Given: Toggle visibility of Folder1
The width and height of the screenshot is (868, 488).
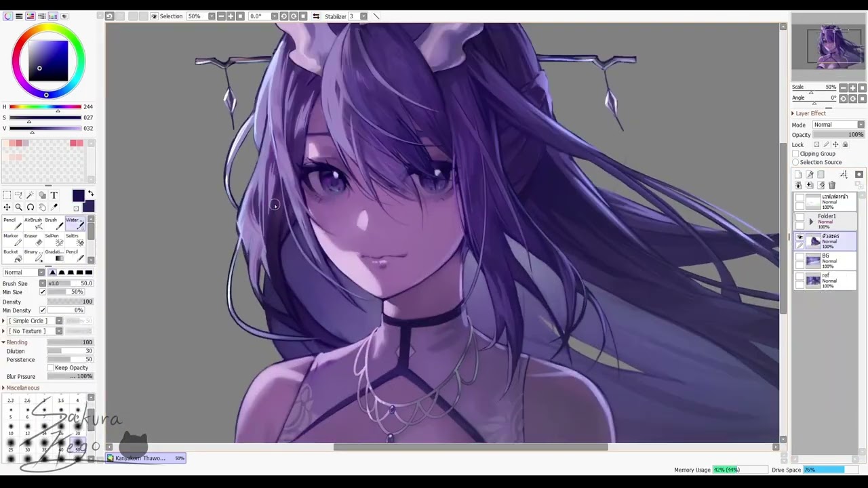Looking at the screenshot, I should (800, 218).
